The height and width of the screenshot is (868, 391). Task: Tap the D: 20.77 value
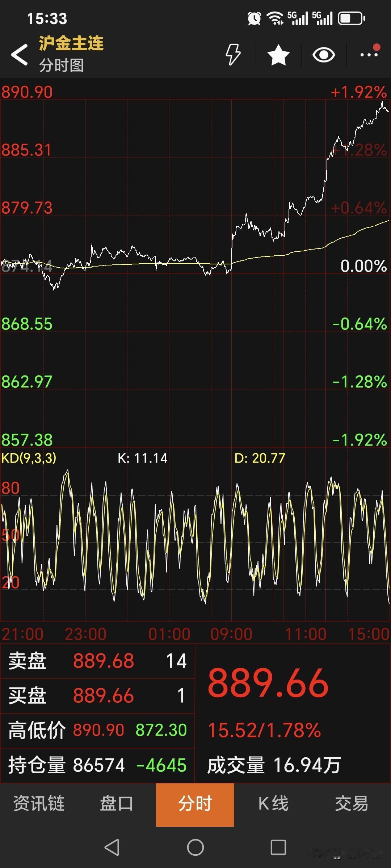(260, 458)
